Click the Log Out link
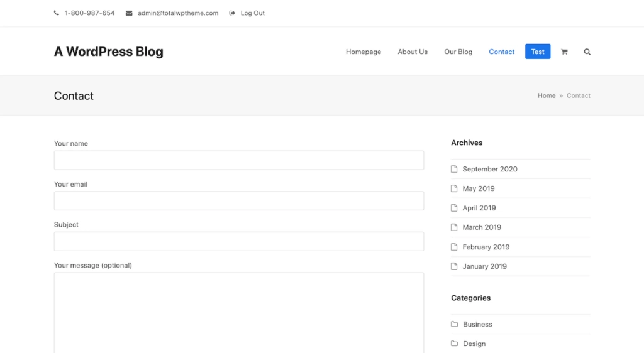The image size is (644, 353). click(x=252, y=13)
